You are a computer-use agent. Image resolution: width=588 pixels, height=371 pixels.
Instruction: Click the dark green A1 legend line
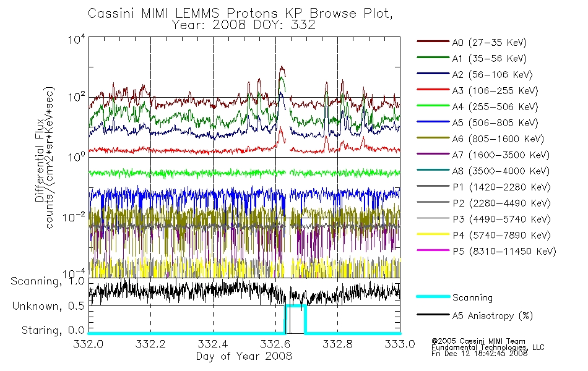[433, 58]
